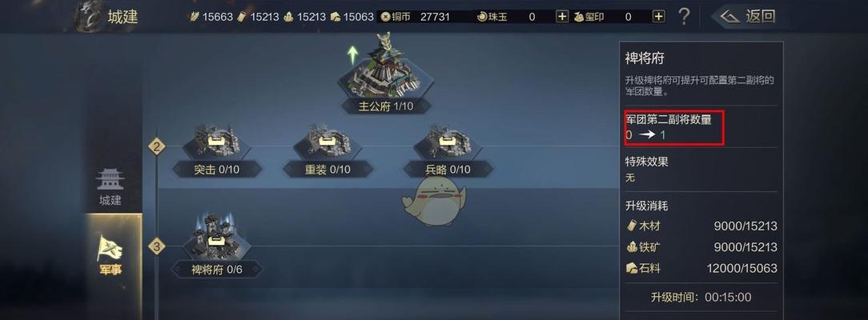Add more 玺印 with plus button
The height and width of the screenshot is (320, 868).
pos(658,17)
